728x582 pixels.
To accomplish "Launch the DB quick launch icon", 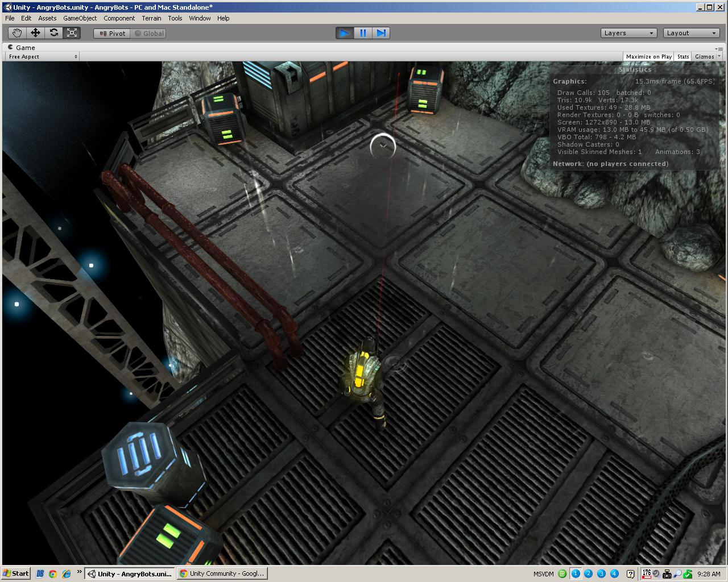I will pyautogui.click(x=39, y=573).
